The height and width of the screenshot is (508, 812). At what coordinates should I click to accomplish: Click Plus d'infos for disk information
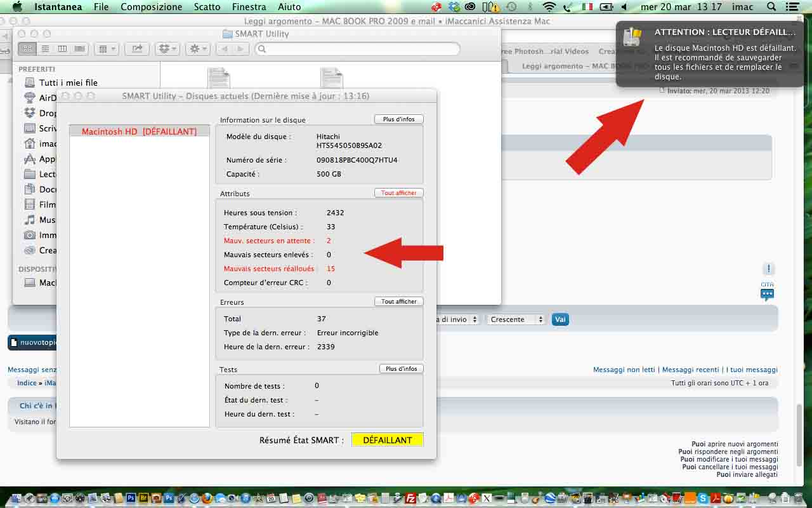pyautogui.click(x=398, y=119)
